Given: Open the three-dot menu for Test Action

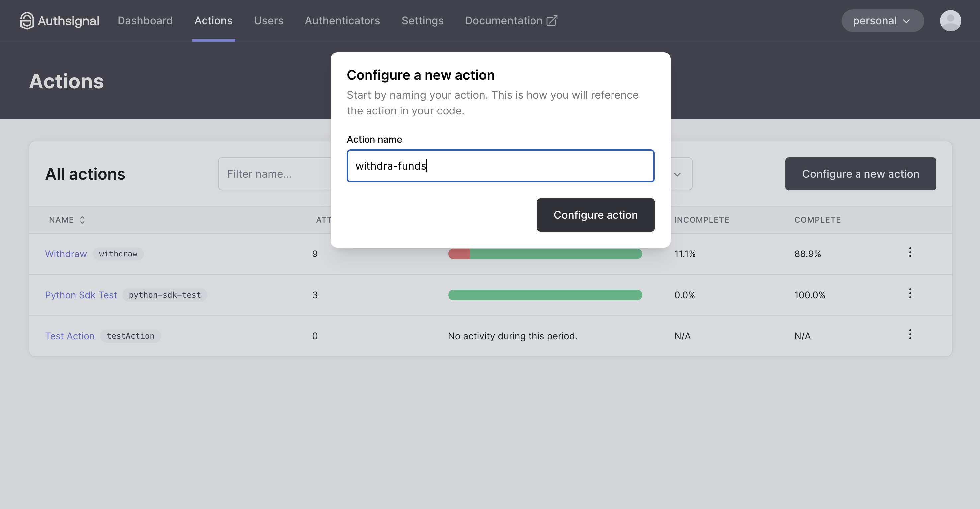Looking at the screenshot, I should tap(910, 334).
